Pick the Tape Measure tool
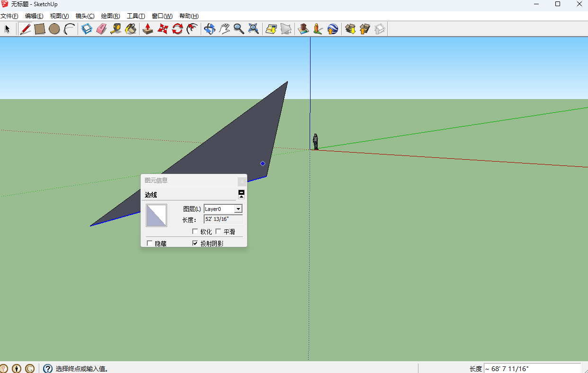 tap(116, 29)
